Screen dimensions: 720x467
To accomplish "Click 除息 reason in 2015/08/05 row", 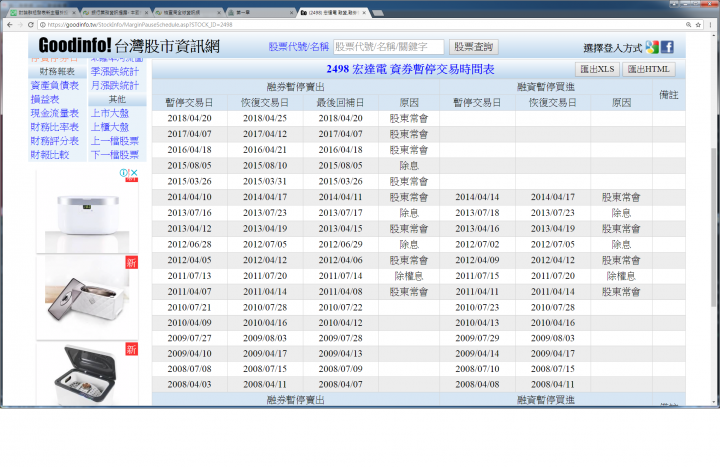I will point(409,165).
